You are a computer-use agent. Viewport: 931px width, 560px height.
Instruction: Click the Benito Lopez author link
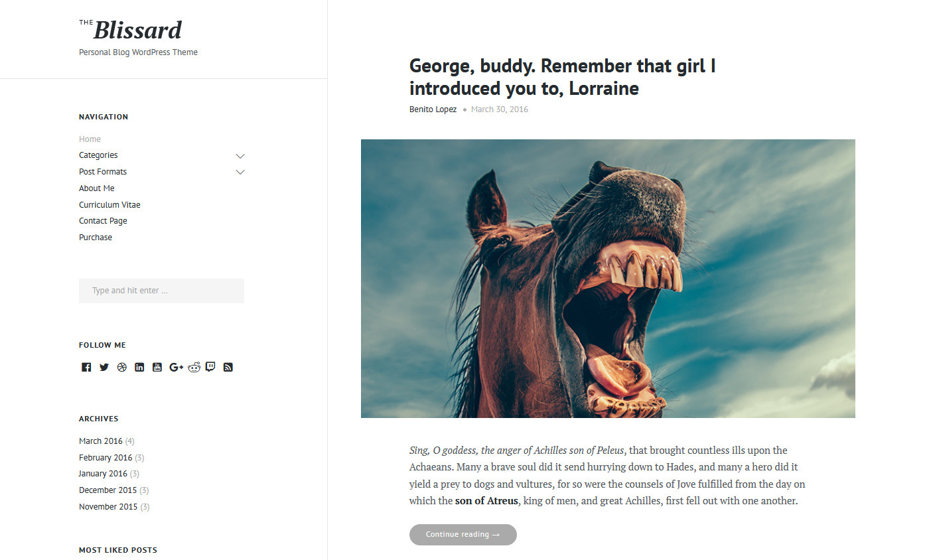[x=433, y=109]
